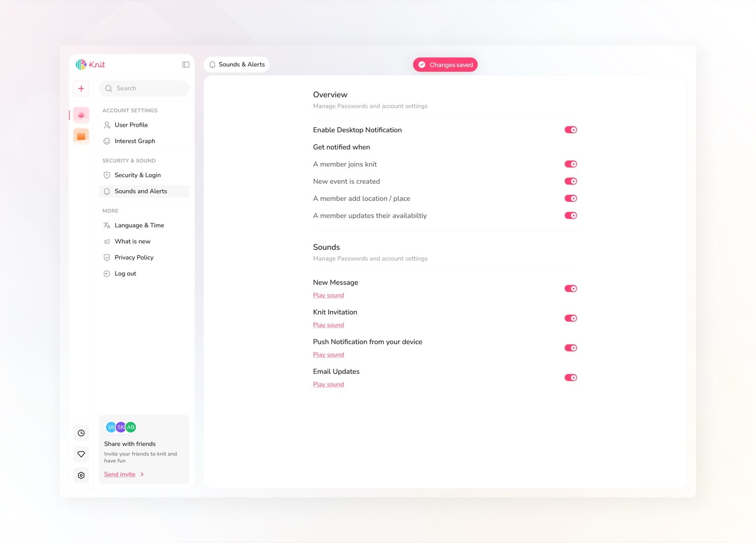Image resolution: width=756 pixels, height=543 pixels.
Task: Focus the Search input field
Action: tap(144, 88)
